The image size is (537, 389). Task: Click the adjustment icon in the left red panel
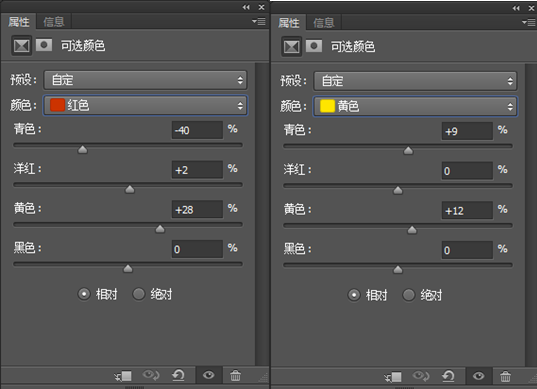tap(22, 46)
